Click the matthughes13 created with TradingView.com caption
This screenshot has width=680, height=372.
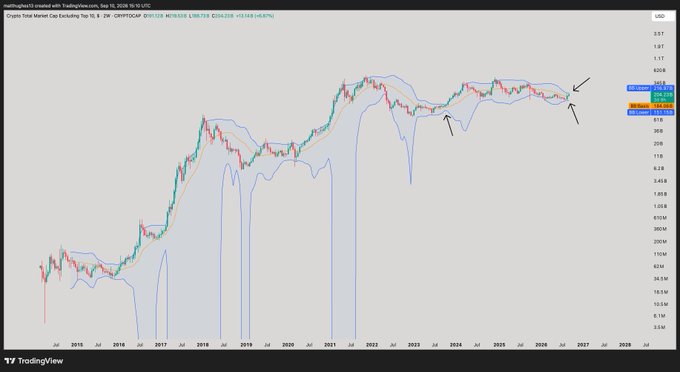(77, 6)
